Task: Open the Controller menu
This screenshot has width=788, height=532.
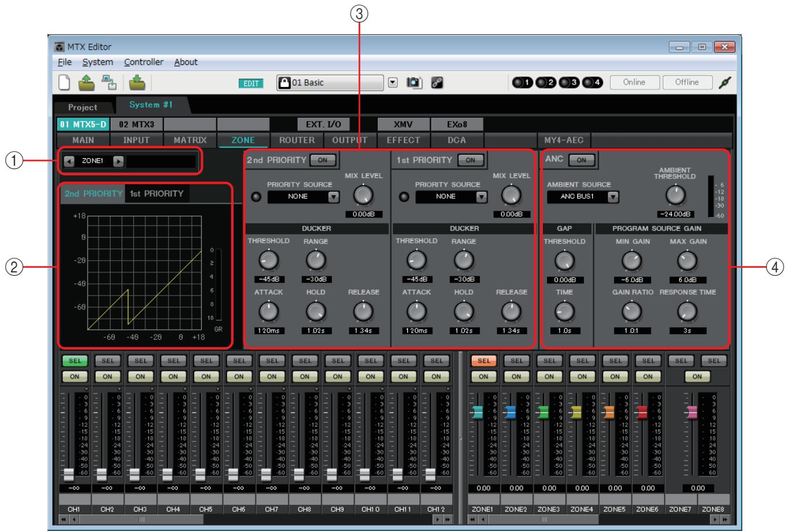Action: point(144,62)
